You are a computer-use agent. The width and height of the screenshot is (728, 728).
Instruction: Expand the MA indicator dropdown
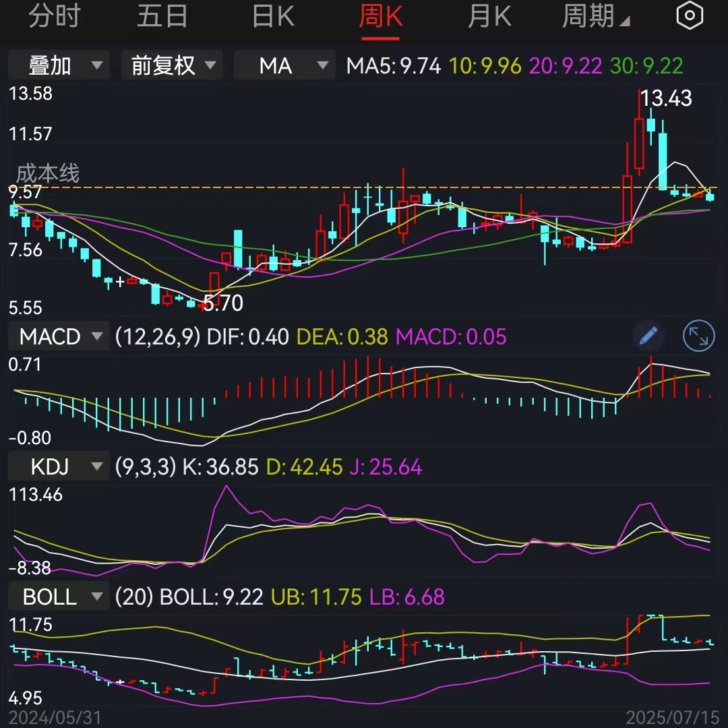pyautogui.click(x=284, y=65)
